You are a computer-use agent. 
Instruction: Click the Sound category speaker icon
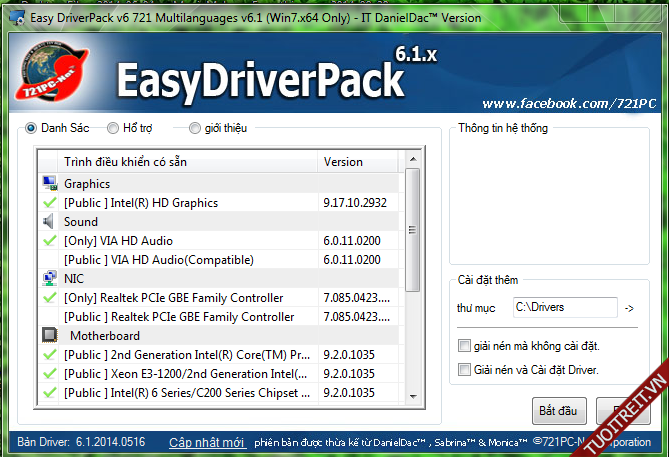click(50, 222)
